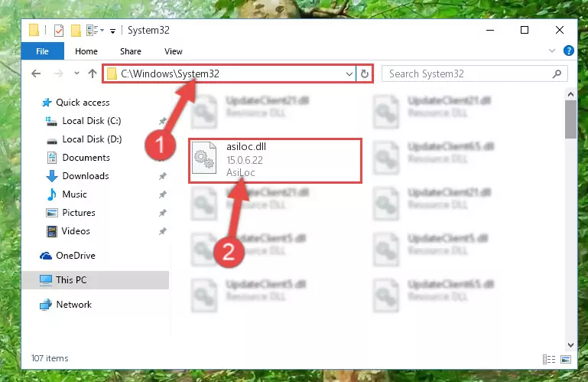Switch to large icons view in status bar
This screenshot has height=382, width=588.
click(566, 360)
